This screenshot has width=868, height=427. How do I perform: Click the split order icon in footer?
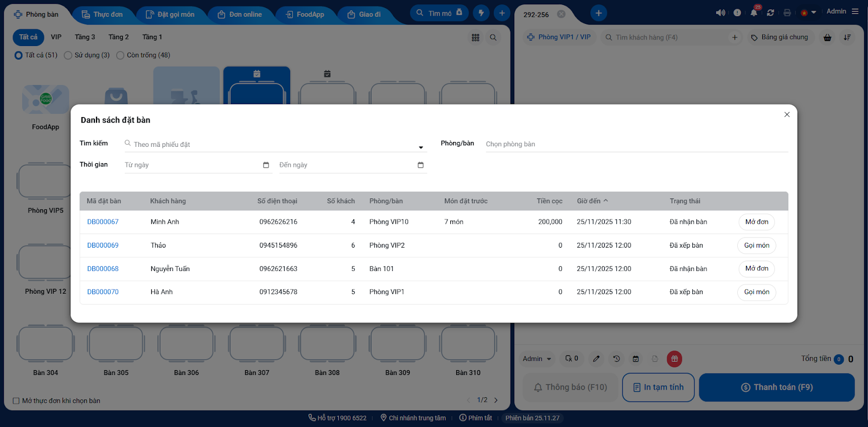[655, 359]
